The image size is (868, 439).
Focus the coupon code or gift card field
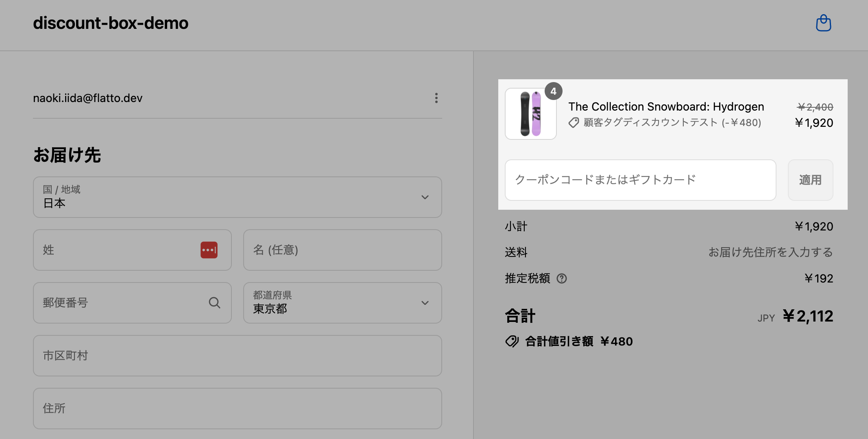click(640, 180)
